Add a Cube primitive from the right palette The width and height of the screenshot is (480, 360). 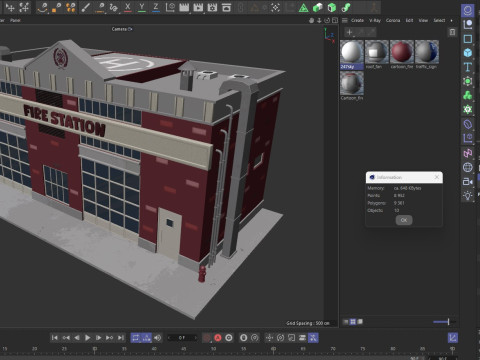[468, 53]
